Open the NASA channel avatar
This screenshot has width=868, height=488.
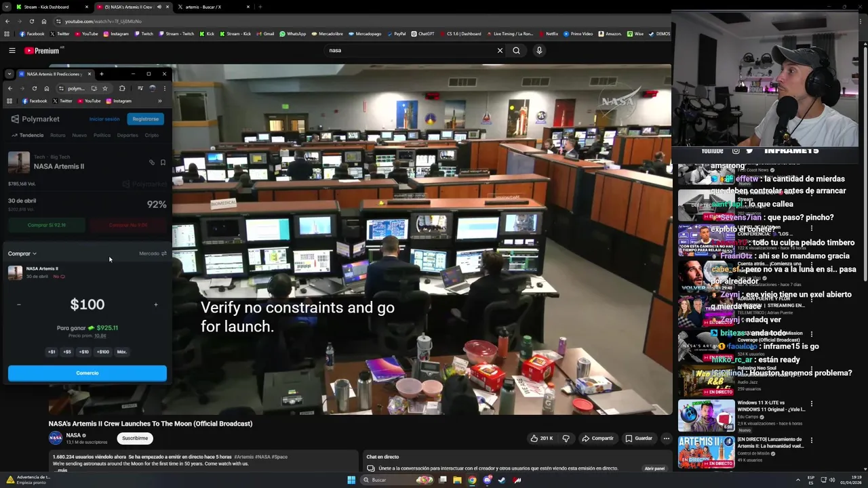click(x=56, y=439)
